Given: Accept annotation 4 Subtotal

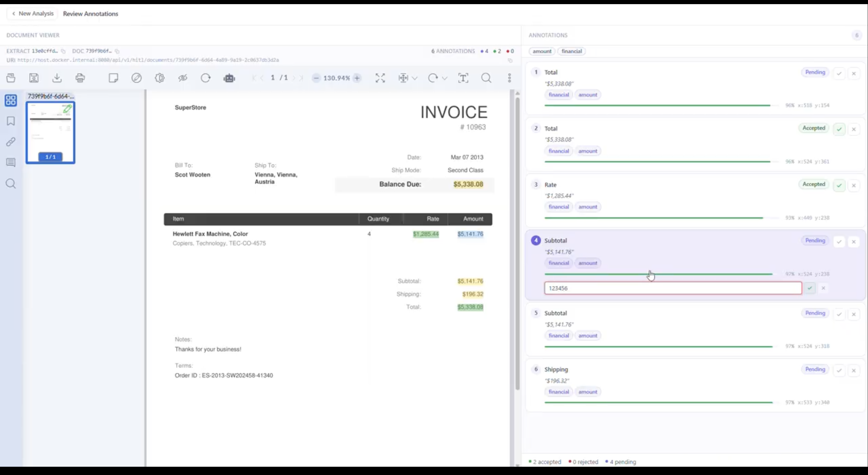Looking at the screenshot, I should [x=839, y=241].
